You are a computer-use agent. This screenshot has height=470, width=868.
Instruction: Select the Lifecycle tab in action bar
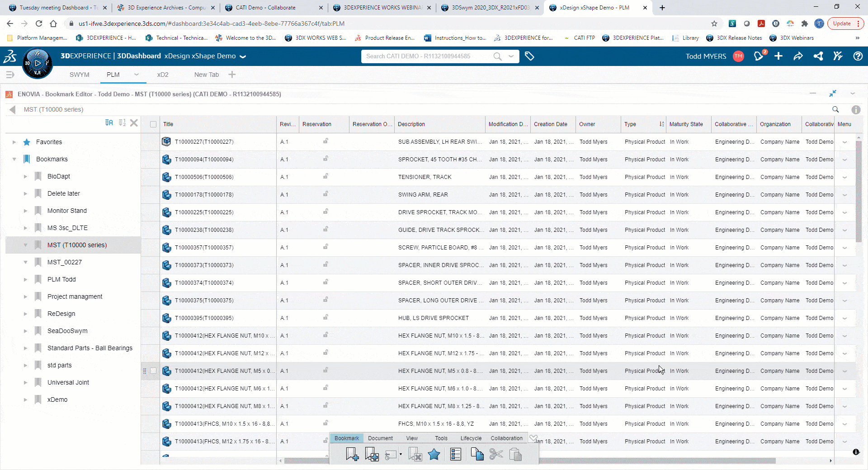[471, 438]
